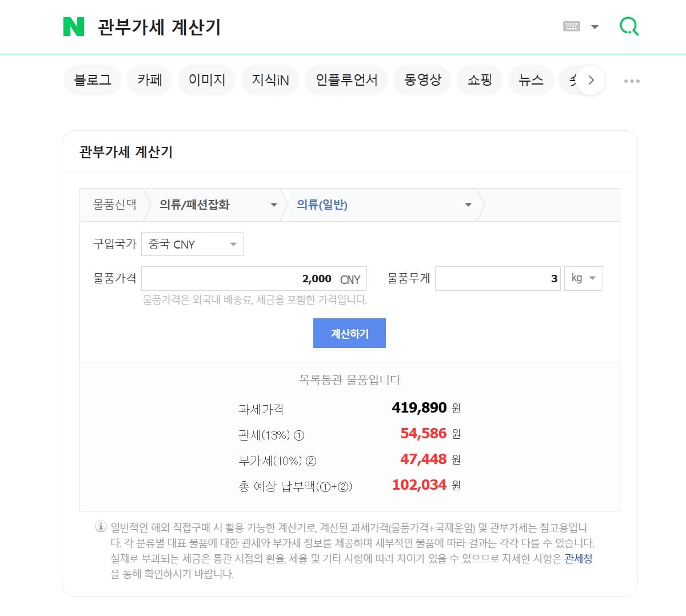Click the 물품가격은 외국내 배송료 hint text
686x616 pixels.
(255, 299)
